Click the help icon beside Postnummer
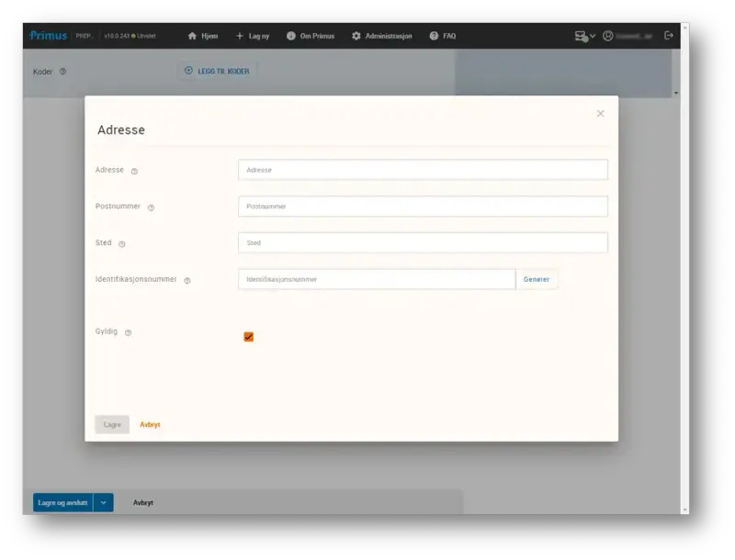Image resolution: width=735 pixels, height=560 pixels. [x=151, y=207]
